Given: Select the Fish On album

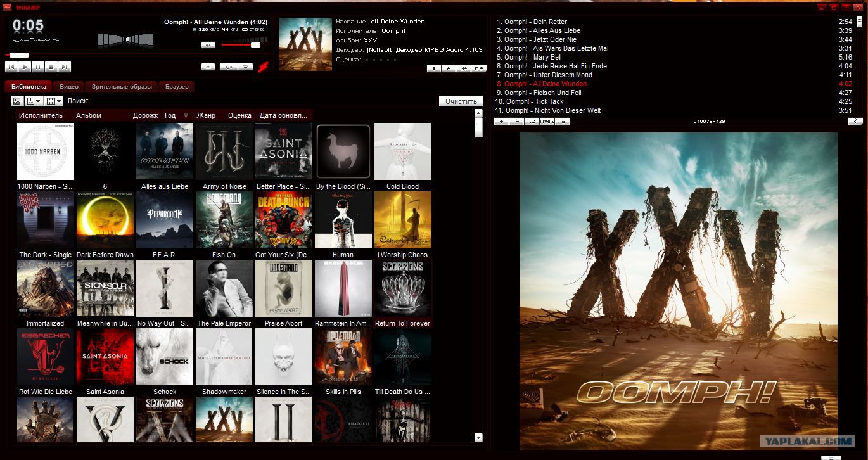Looking at the screenshot, I should pos(224,225).
